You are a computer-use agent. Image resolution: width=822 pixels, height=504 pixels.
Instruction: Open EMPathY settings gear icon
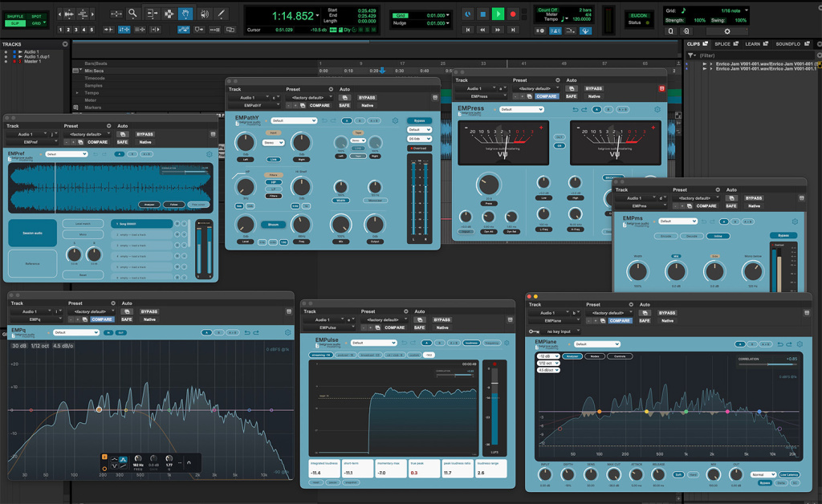click(395, 120)
